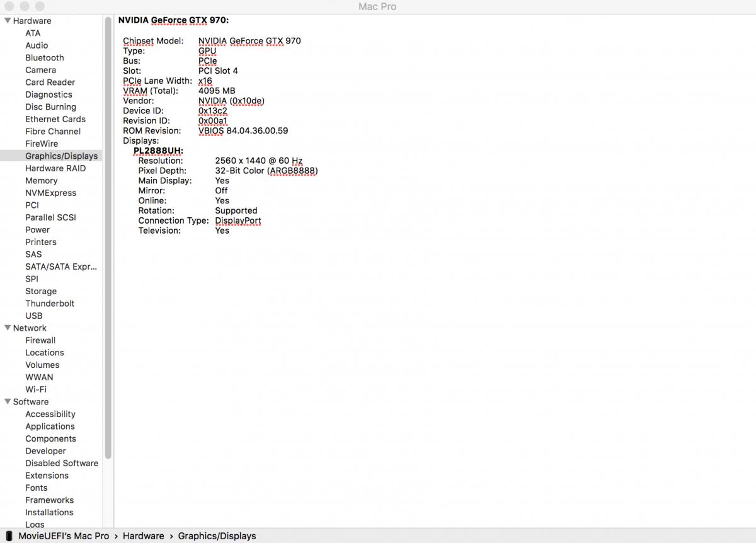This screenshot has width=756, height=543.
Task: Open Power information
Action: point(37,230)
